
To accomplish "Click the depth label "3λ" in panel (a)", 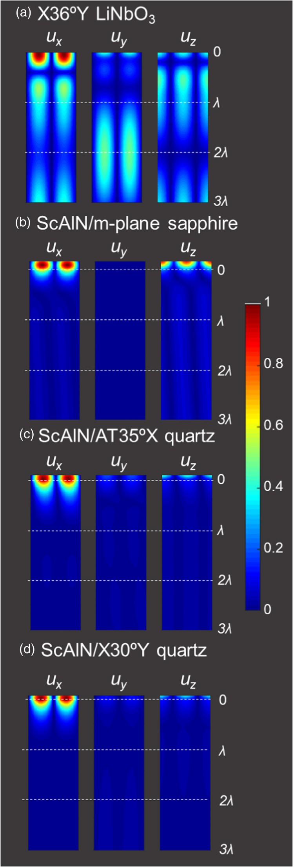I will 221,202.
